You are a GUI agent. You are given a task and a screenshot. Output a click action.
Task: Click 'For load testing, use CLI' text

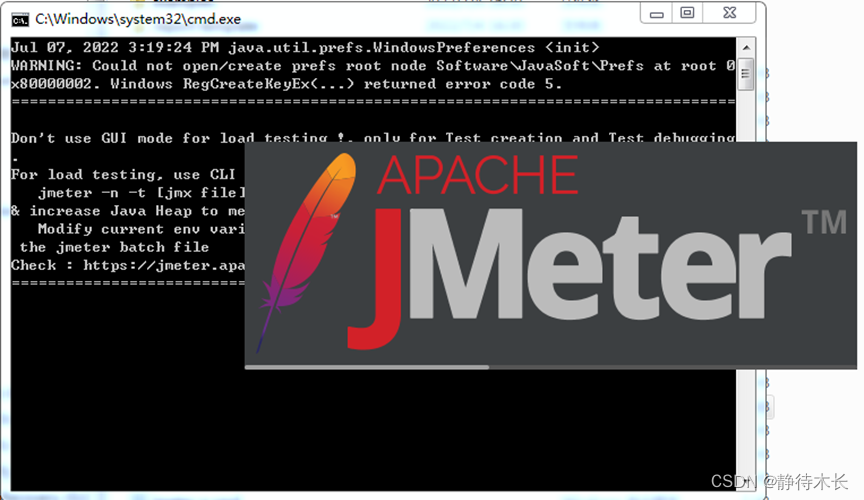pyautogui.click(x=123, y=175)
